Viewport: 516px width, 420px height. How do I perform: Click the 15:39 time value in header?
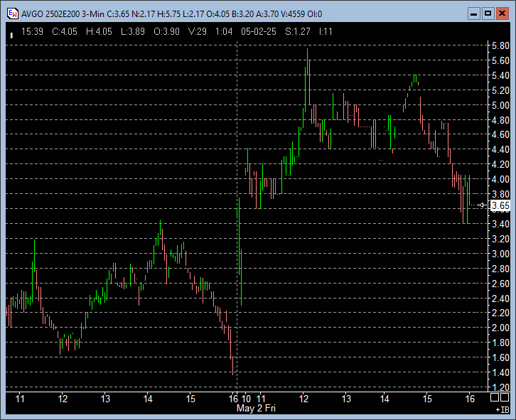click(32, 31)
